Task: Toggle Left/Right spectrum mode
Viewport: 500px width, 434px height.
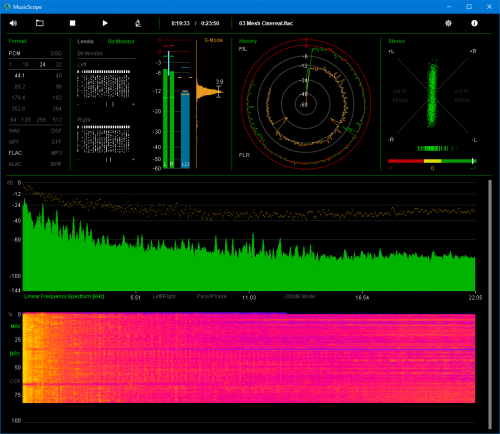Action: 164,296
